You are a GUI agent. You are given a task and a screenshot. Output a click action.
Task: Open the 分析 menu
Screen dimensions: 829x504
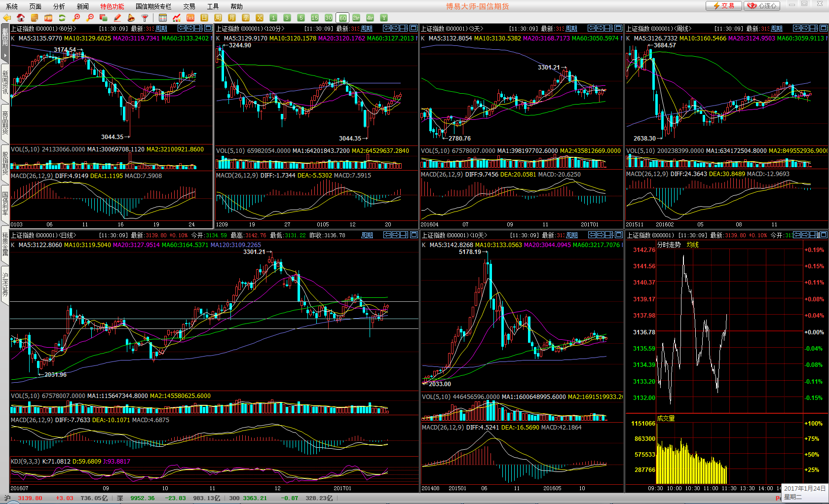click(x=59, y=6)
